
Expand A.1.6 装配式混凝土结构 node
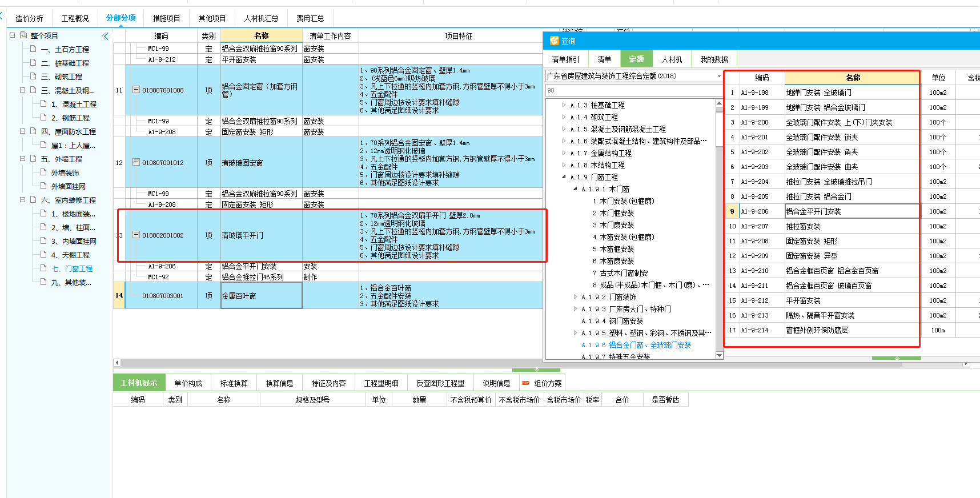click(564, 141)
